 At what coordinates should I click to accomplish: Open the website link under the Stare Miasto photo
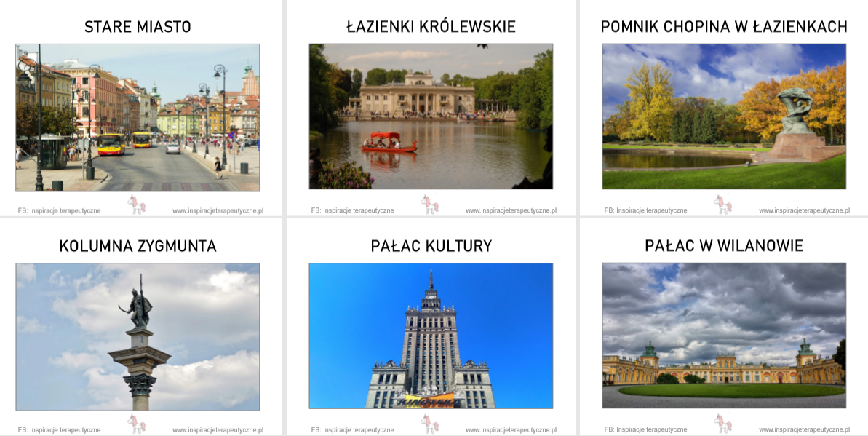[x=218, y=210]
